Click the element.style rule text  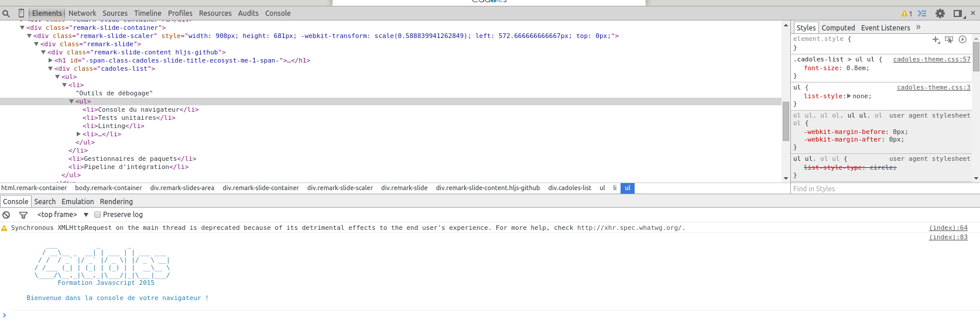tap(818, 39)
